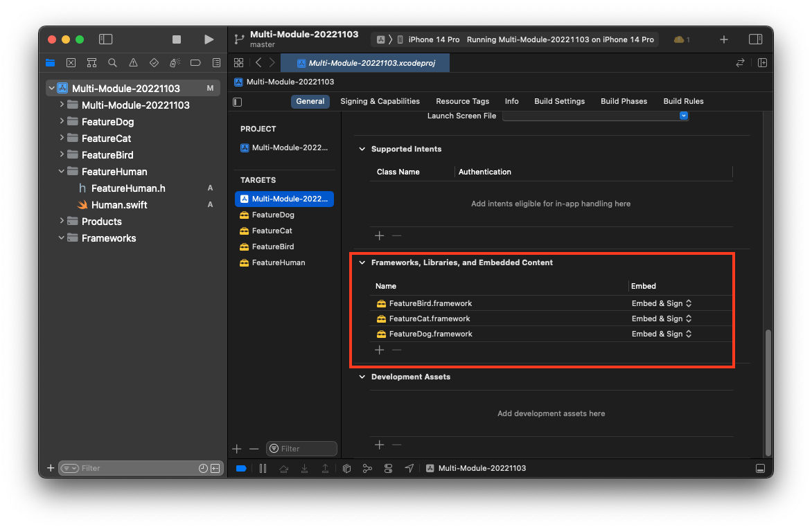Hide the project and targets list
Screen dimensions: 812x529
coord(238,102)
